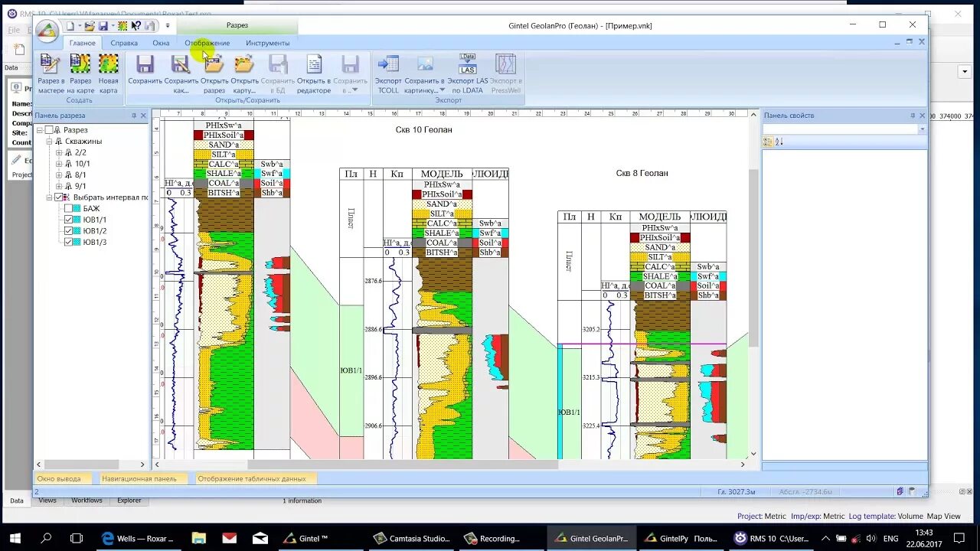Click the 'Скв 8 Геолан' well title
This screenshot has width=980, height=551.
[x=642, y=174]
